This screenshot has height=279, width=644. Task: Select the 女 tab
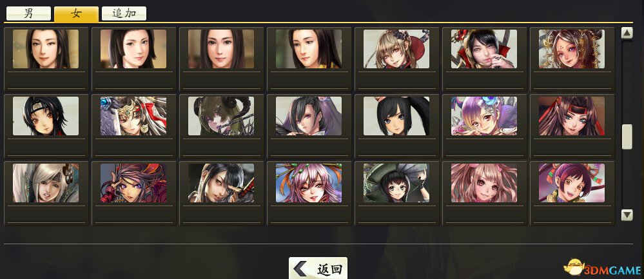pyautogui.click(x=77, y=14)
